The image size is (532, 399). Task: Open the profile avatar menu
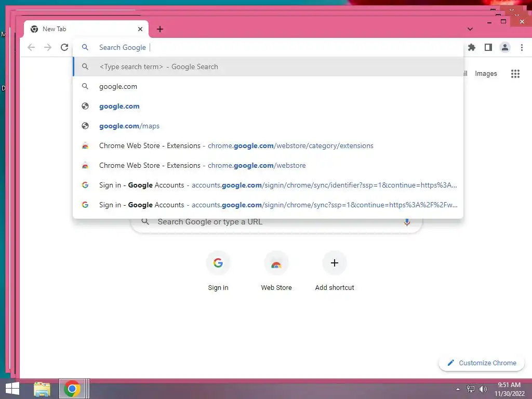pyautogui.click(x=505, y=47)
